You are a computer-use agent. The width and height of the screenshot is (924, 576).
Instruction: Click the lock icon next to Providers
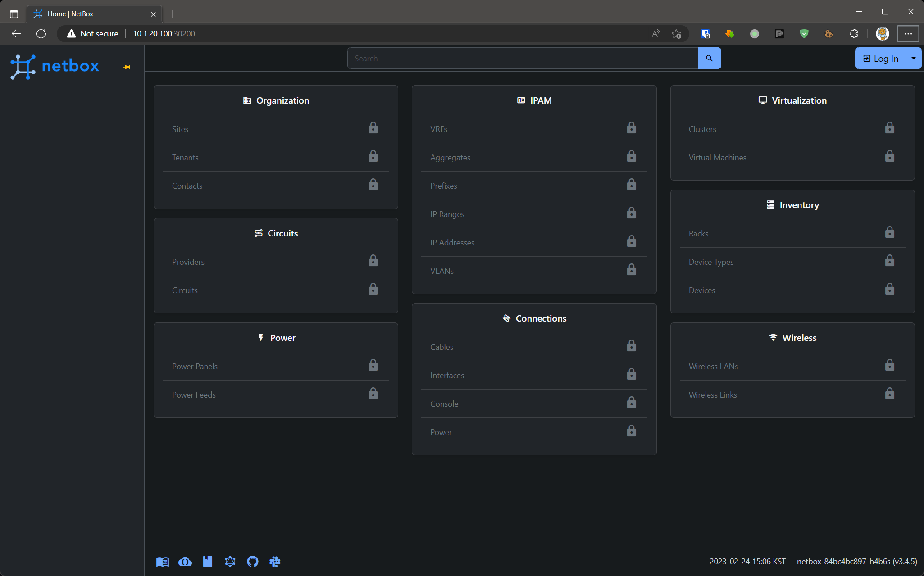[373, 261]
